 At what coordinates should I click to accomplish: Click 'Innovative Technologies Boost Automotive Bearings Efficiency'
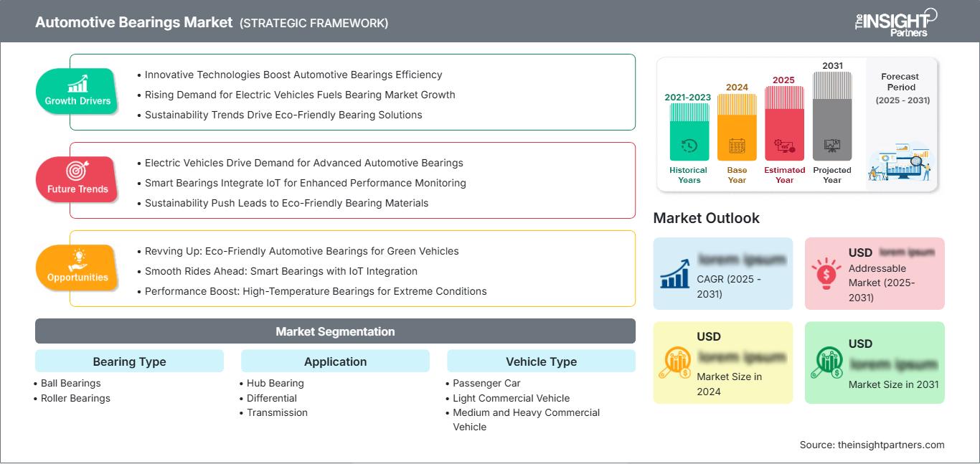(293, 75)
